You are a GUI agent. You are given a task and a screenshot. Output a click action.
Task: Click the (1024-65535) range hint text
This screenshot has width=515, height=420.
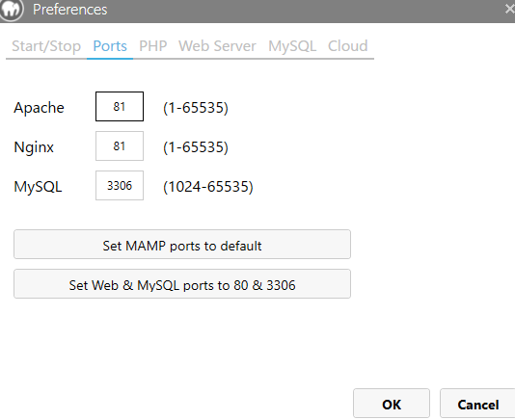point(208,187)
